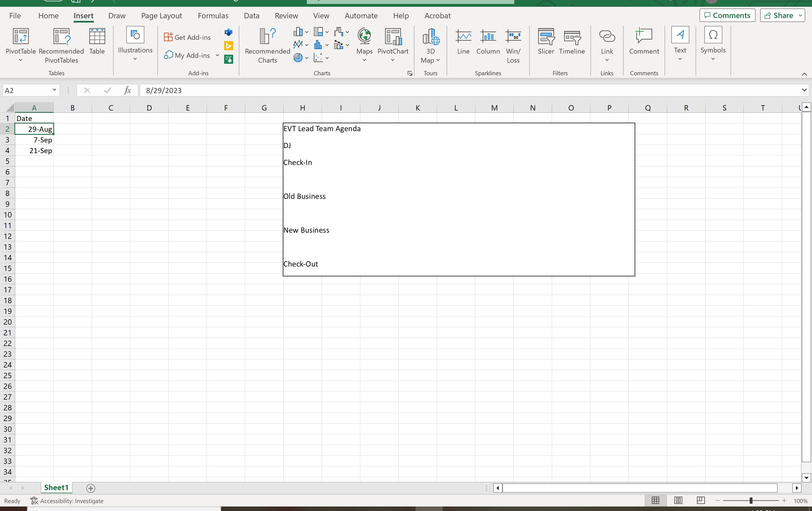812x511 pixels.
Task: Launch the 3D Map tour
Action: point(430,45)
